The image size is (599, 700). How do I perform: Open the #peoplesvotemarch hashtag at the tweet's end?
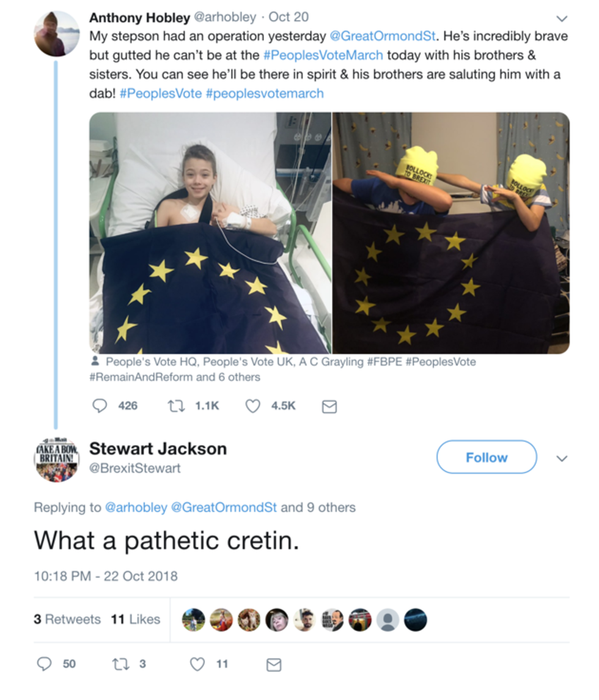(265, 94)
